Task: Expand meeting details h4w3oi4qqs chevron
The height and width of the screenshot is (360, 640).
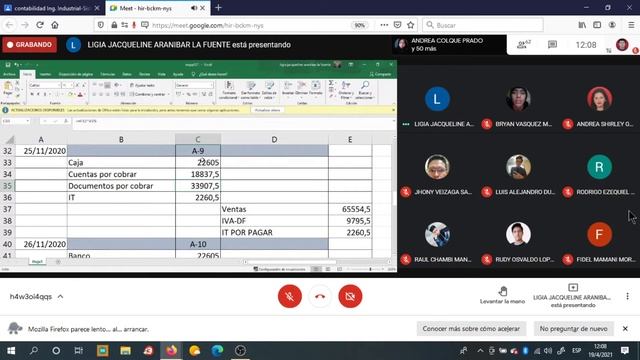Action: (x=60, y=296)
